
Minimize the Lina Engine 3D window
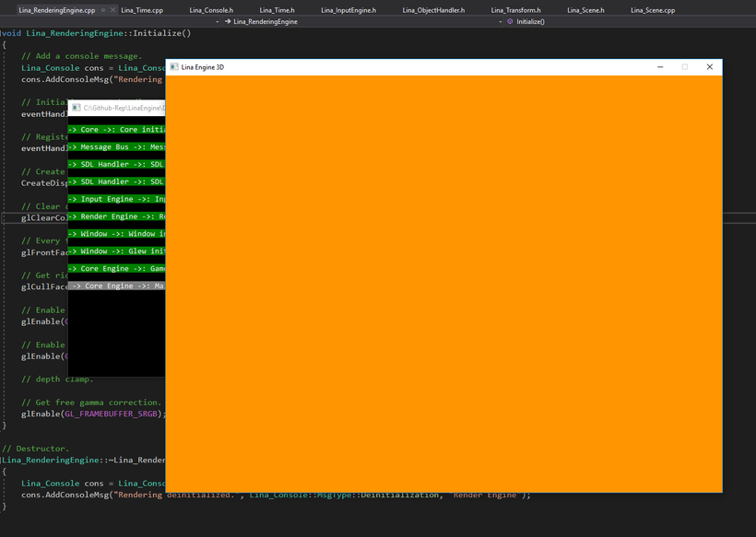coord(660,67)
